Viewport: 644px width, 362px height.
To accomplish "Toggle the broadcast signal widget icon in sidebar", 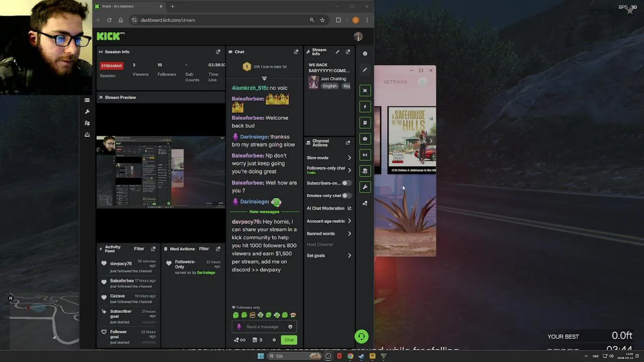I will (365, 155).
